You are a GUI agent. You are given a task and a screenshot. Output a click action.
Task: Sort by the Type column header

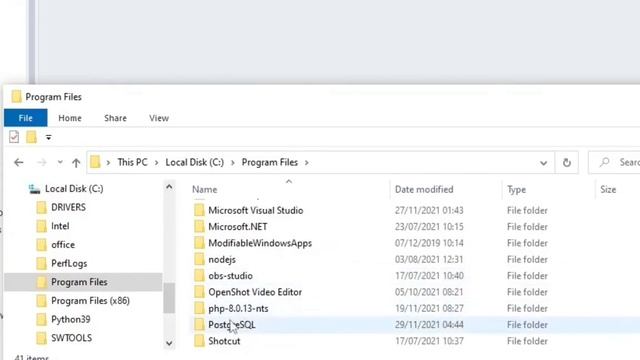(x=516, y=190)
